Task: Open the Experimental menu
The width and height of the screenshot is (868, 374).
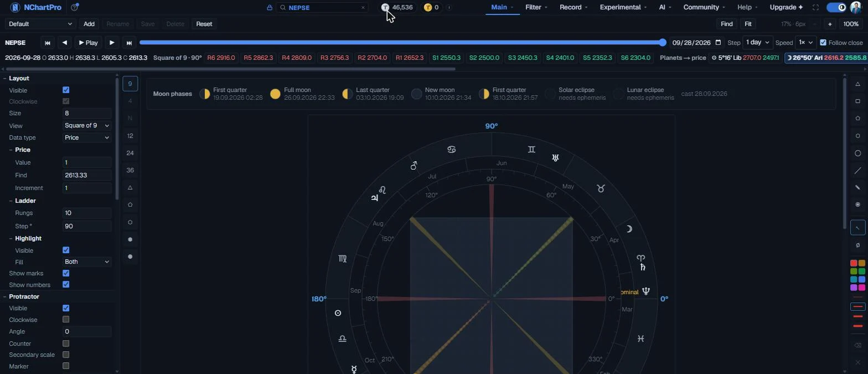Action: click(623, 7)
